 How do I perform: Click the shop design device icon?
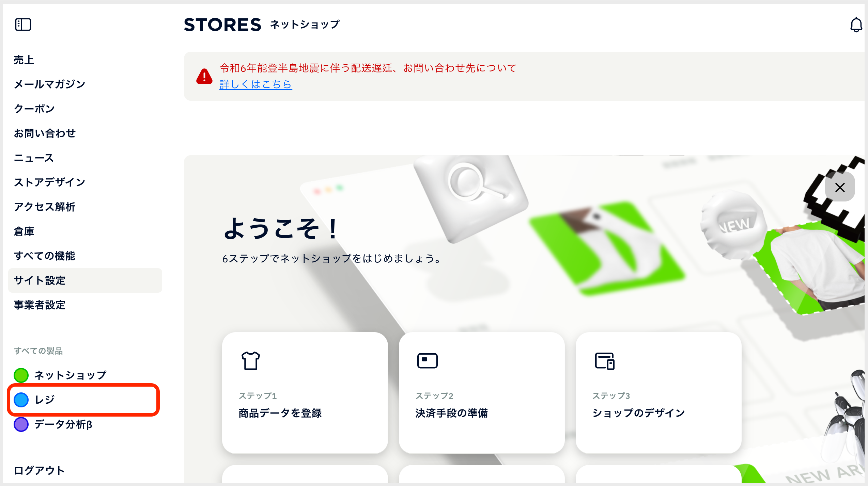click(x=605, y=361)
